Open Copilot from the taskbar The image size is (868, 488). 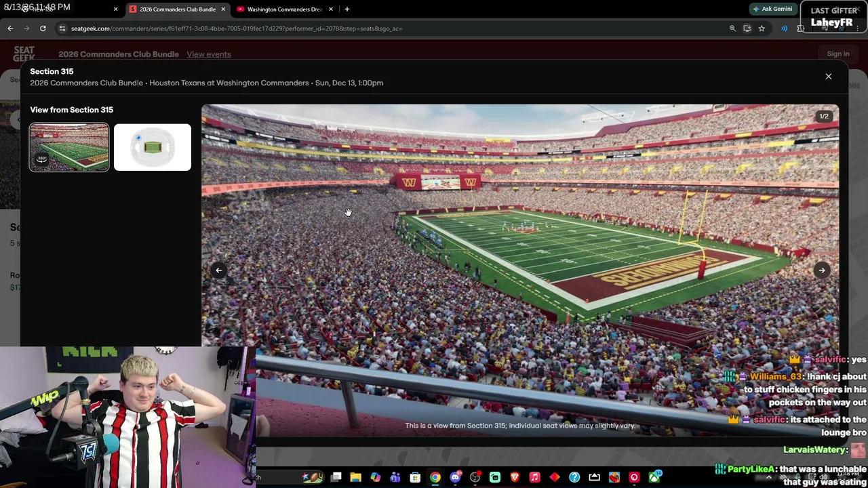(375, 477)
